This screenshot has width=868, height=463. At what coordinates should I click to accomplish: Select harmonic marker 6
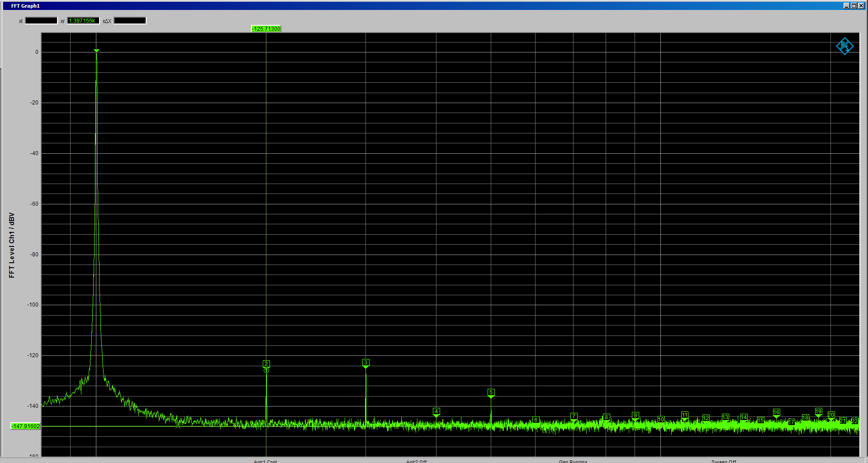click(536, 420)
